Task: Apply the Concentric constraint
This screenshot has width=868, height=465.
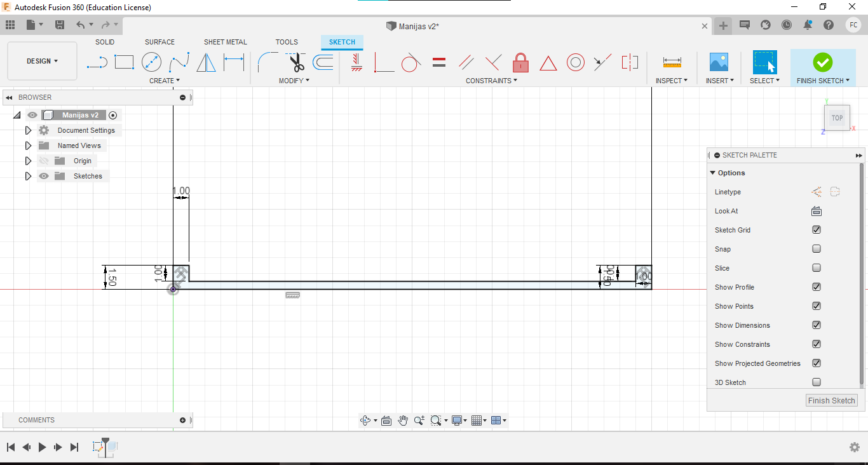Action: (576, 62)
